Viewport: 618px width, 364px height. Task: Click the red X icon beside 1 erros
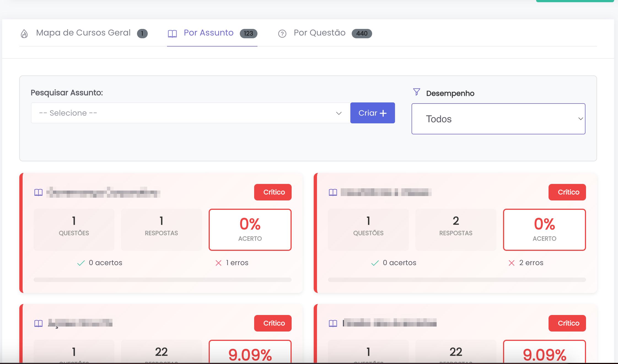(218, 263)
